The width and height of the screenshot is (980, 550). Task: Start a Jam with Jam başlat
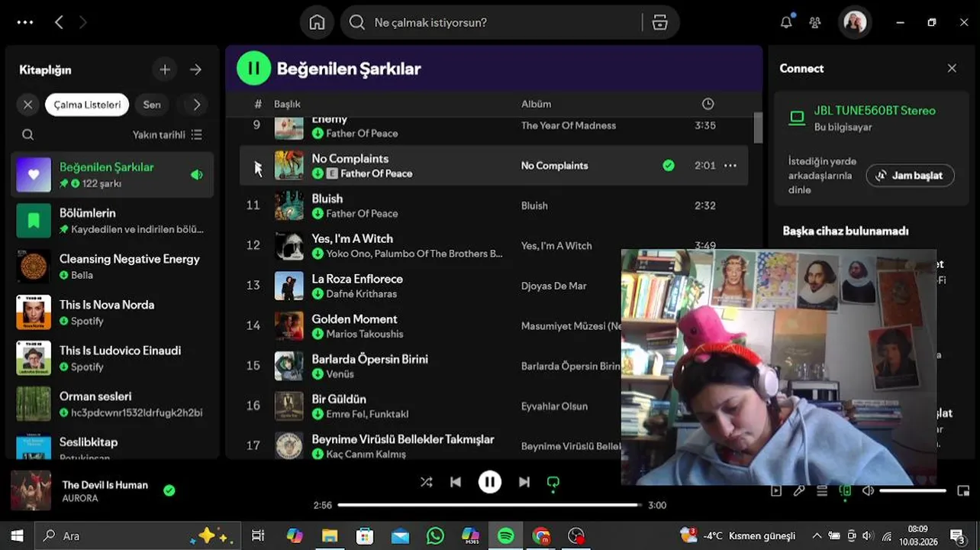[x=910, y=175]
